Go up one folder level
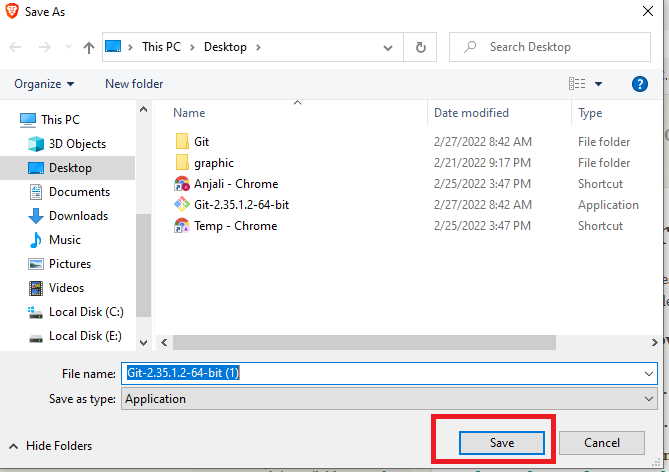Viewport: 669px width, 472px height. tap(89, 47)
